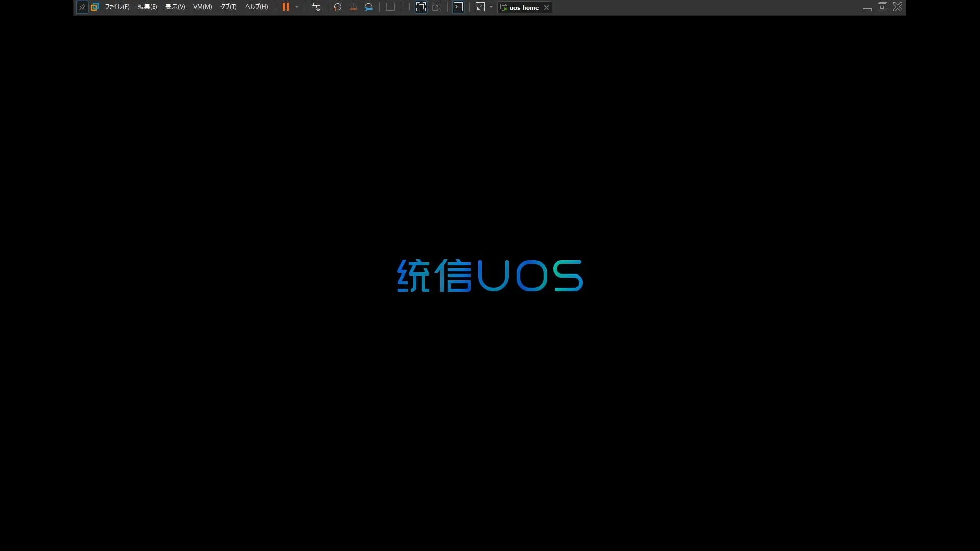Open the snapshot manager icon
The height and width of the screenshot is (551, 980).
click(x=369, y=7)
